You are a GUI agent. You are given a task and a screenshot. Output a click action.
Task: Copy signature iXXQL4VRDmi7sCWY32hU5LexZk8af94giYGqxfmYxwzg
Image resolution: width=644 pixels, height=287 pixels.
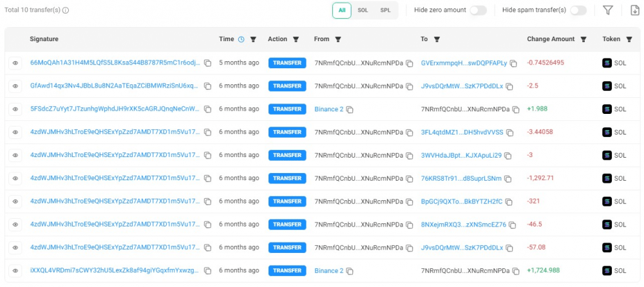click(208, 271)
